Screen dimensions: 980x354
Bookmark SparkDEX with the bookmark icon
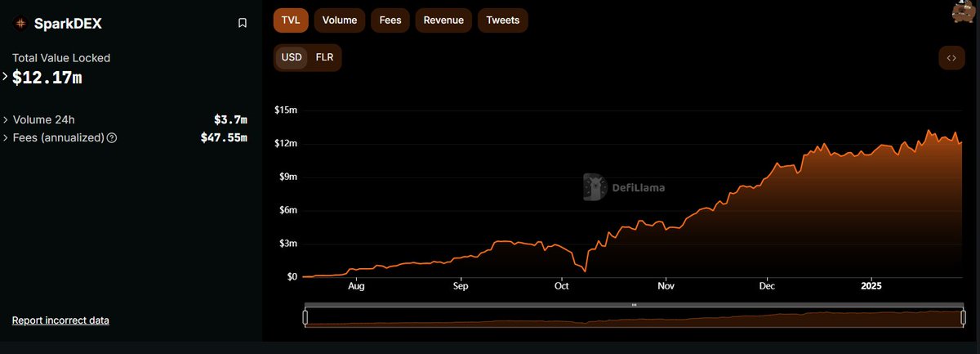pyautogui.click(x=243, y=23)
